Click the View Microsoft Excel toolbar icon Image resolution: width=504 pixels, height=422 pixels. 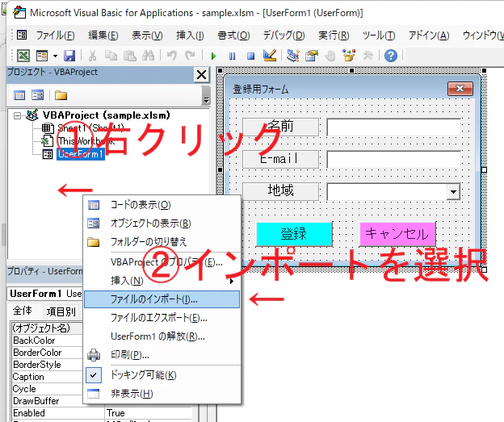(x=23, y=56)
